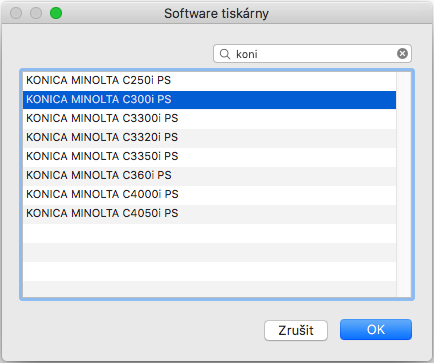Pick KONICA MINOLTA C4050i PS
This screenshot has width=434, height=363.
click(x=209, y=213)
